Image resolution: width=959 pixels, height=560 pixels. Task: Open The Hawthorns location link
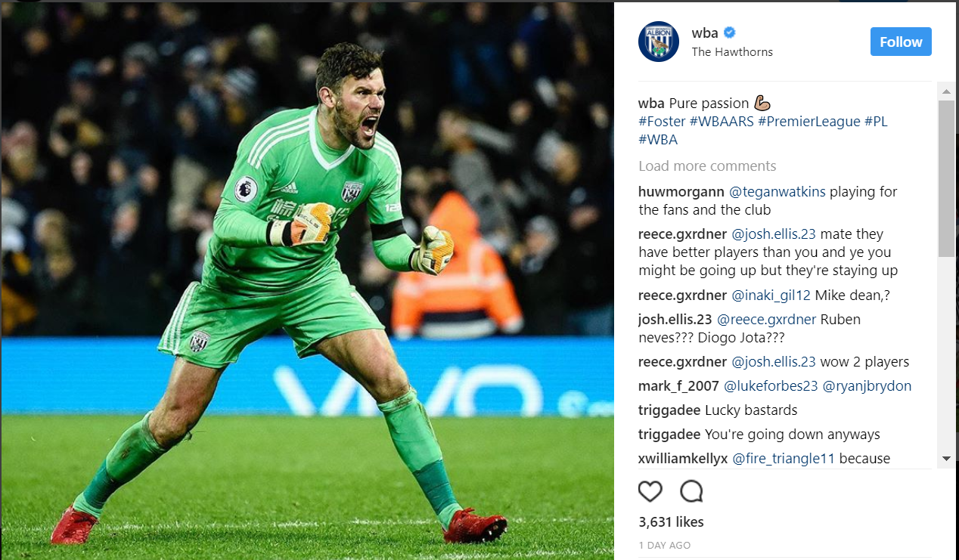pos(732,52)
